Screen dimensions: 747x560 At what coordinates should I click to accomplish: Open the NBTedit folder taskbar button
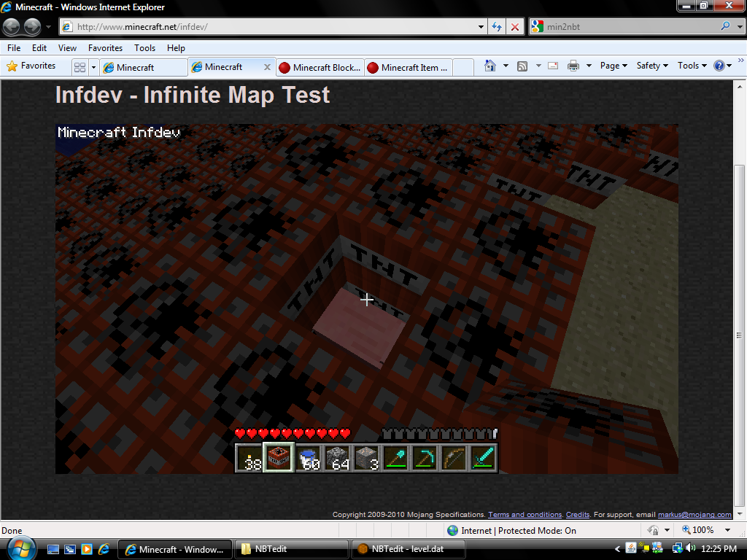(x=292, y=549)
